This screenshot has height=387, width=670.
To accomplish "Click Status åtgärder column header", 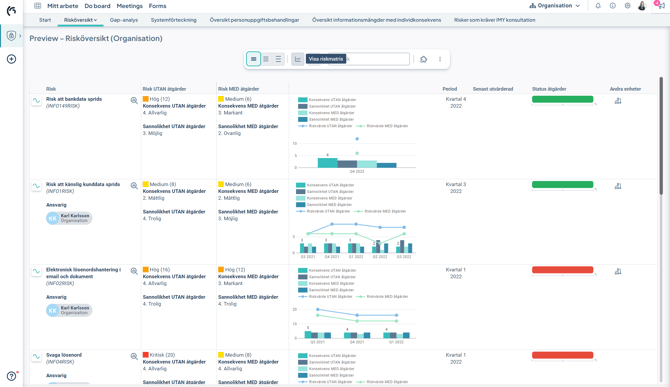I will [x=549, y=89].
